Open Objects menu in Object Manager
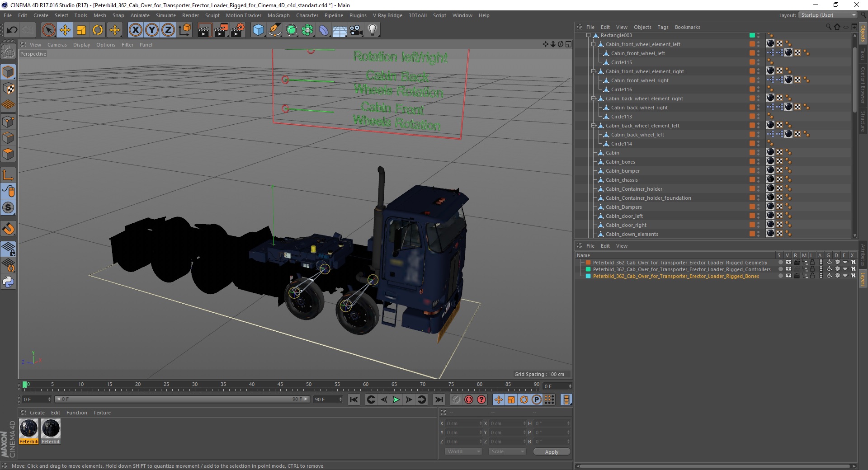This screenshot has width=868, height=470. pyautogui.click(x=642, y=27)
